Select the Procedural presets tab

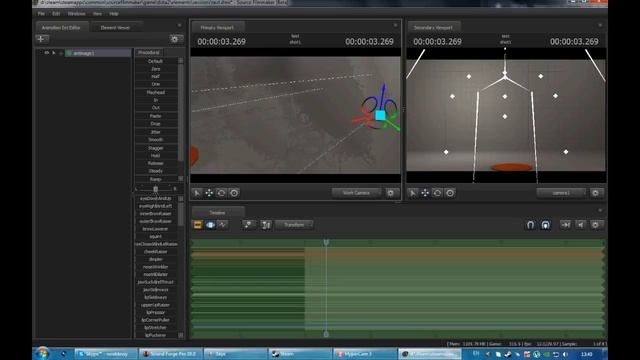click(x=149, y=52)
